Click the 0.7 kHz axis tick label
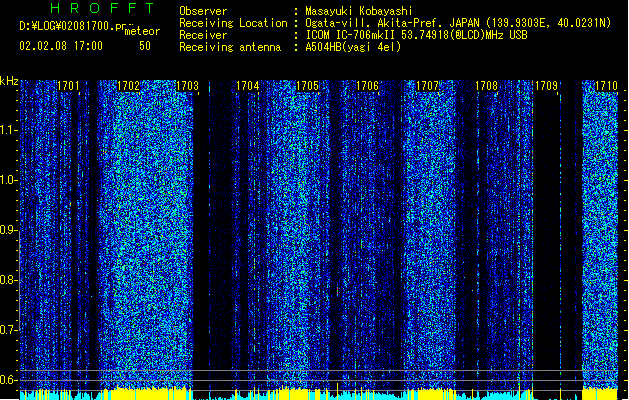 coord(8,330)
